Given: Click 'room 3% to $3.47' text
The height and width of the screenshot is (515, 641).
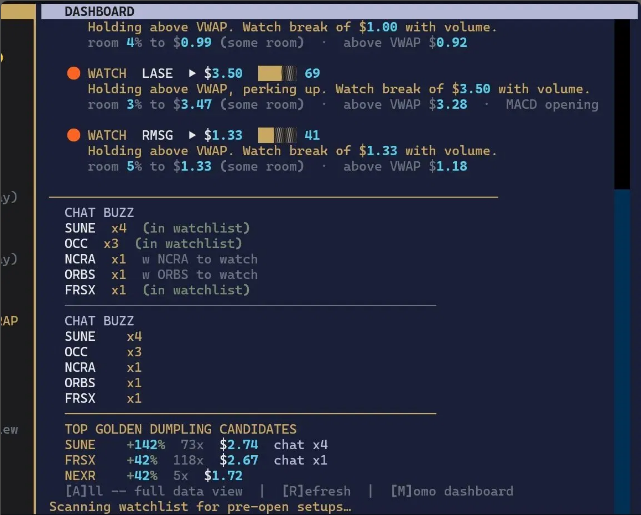Looking at the screenshot, I should pyautogui.click(x=150, y=105).
